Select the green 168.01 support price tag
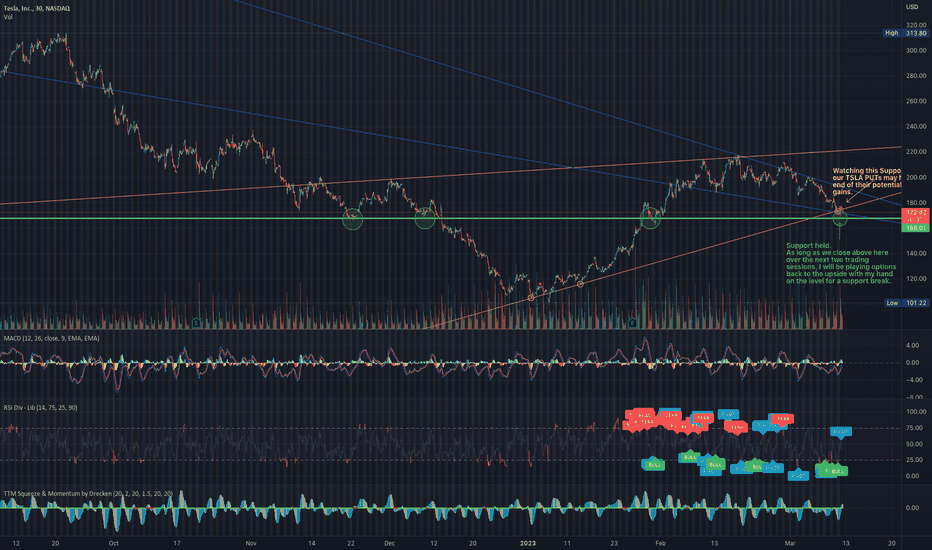 click(x=915, y=228)
